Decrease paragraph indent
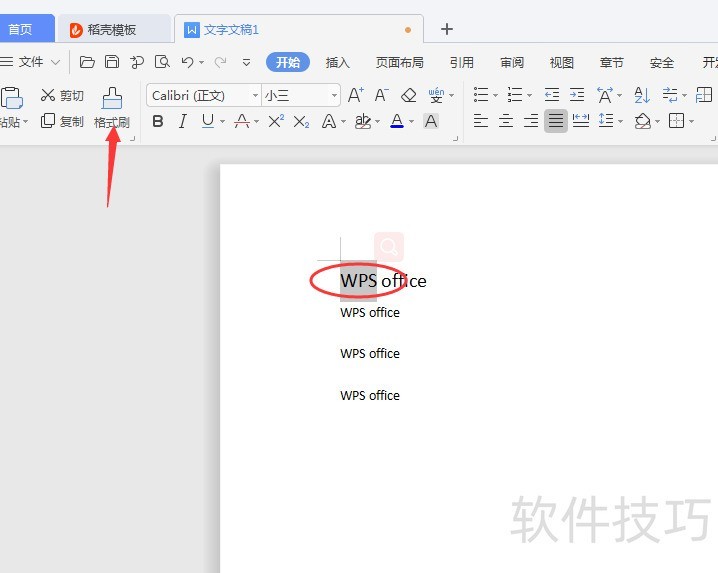The image size is (718, 573). 552,95
